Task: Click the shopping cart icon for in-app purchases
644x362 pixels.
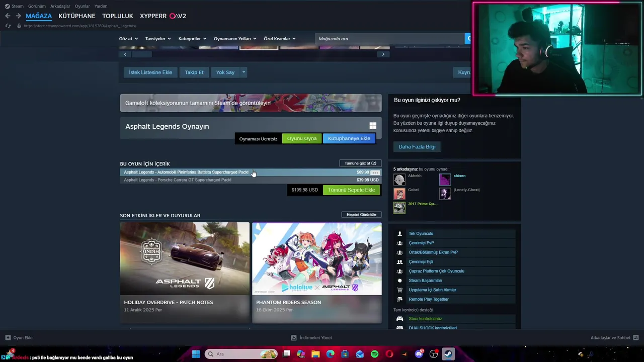Action: click(x=400, y=290)
